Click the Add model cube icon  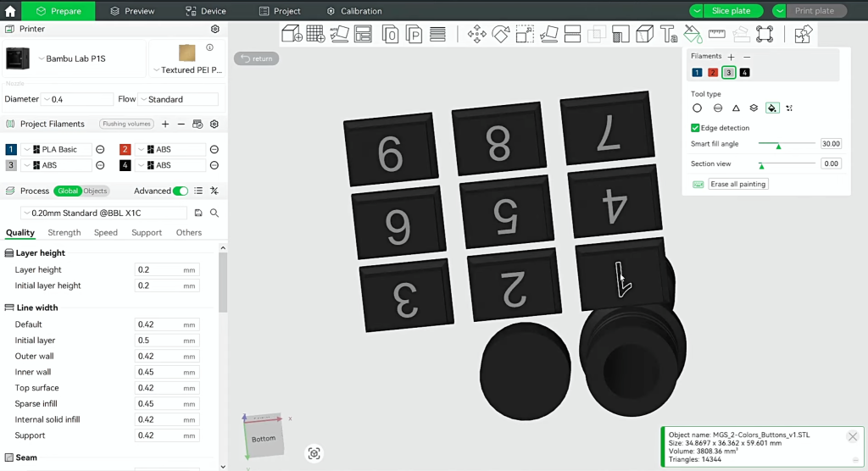pos(292,35)
